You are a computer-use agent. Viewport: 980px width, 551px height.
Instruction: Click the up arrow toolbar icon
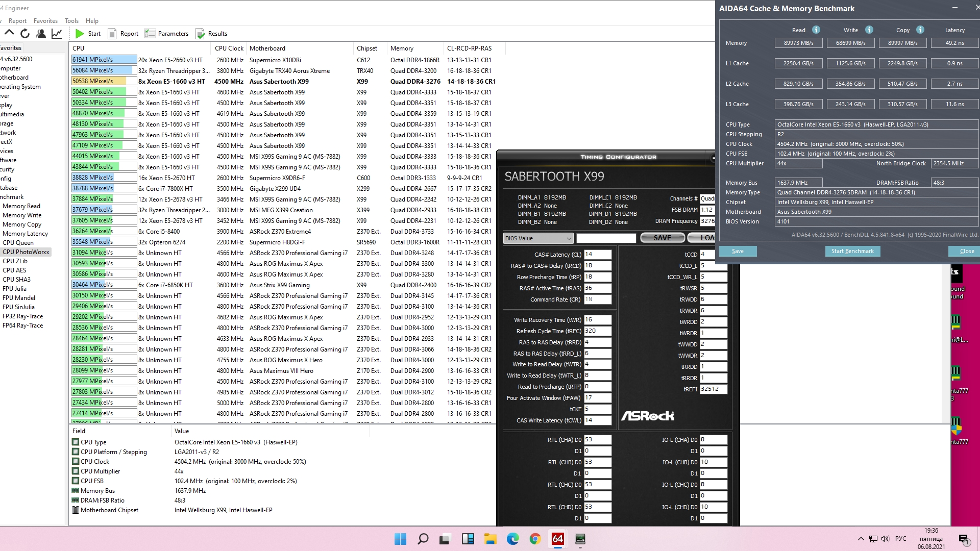[x=9, y=34]
